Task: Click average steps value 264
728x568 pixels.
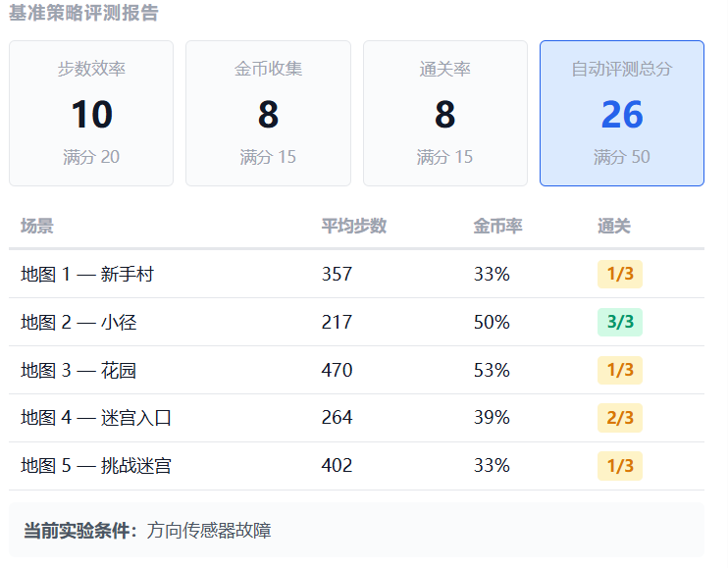Action: click(338, 417)
